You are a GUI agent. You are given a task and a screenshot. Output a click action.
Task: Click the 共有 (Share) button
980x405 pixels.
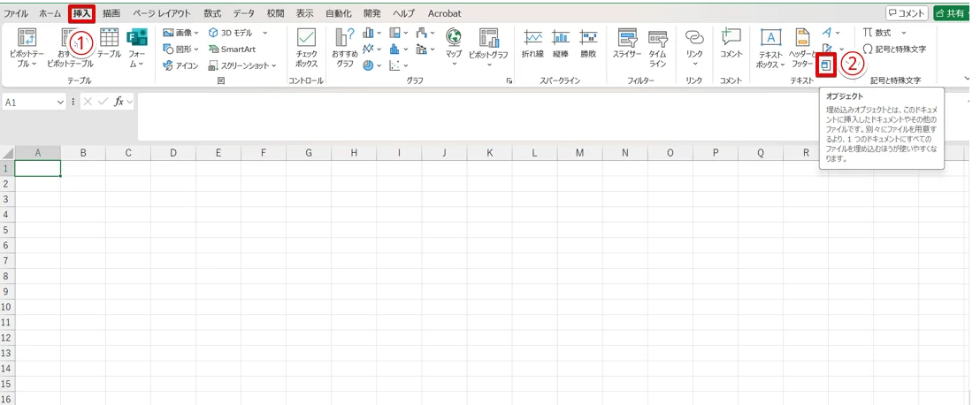pyautogui.click(x=953, y=13)
